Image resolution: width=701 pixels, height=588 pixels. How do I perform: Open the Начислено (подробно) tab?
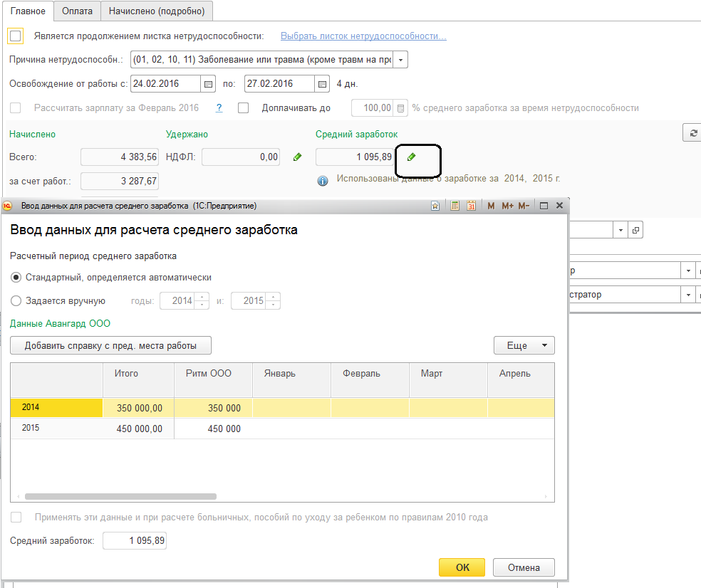coord(157,11)
